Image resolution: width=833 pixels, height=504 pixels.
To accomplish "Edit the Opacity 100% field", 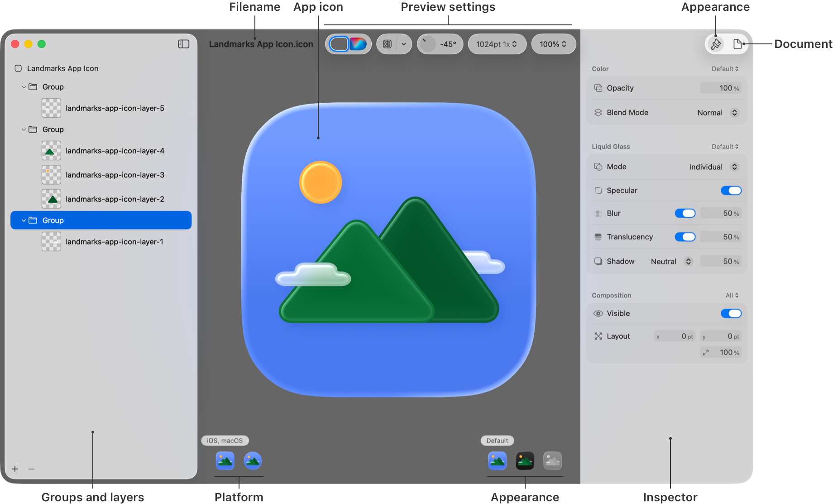I will (x=721, y=88).
